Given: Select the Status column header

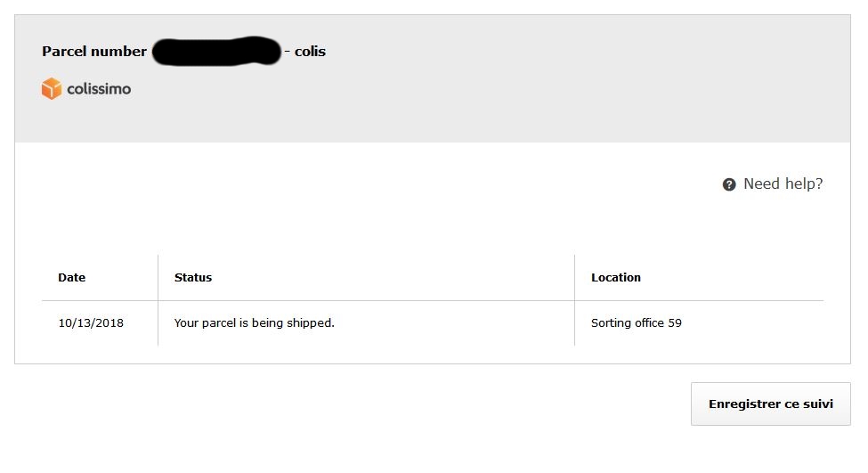Looking at the screenshot, I should point(193,278).
